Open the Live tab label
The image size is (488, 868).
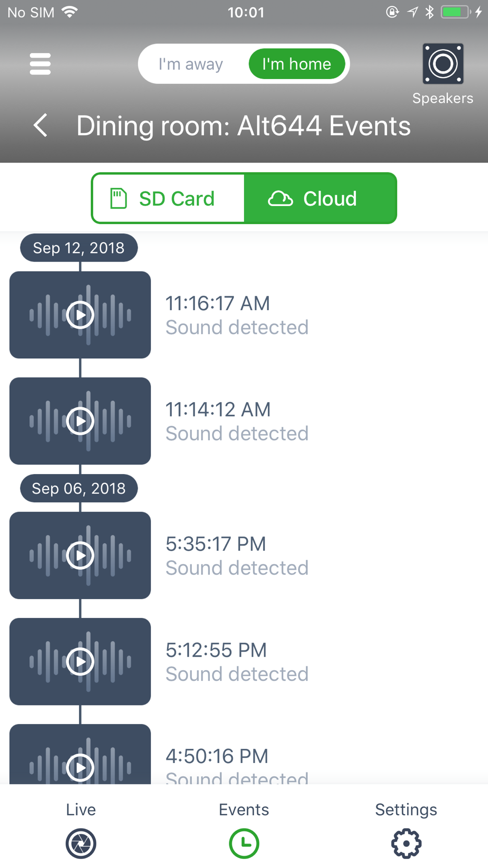point(81,809)
